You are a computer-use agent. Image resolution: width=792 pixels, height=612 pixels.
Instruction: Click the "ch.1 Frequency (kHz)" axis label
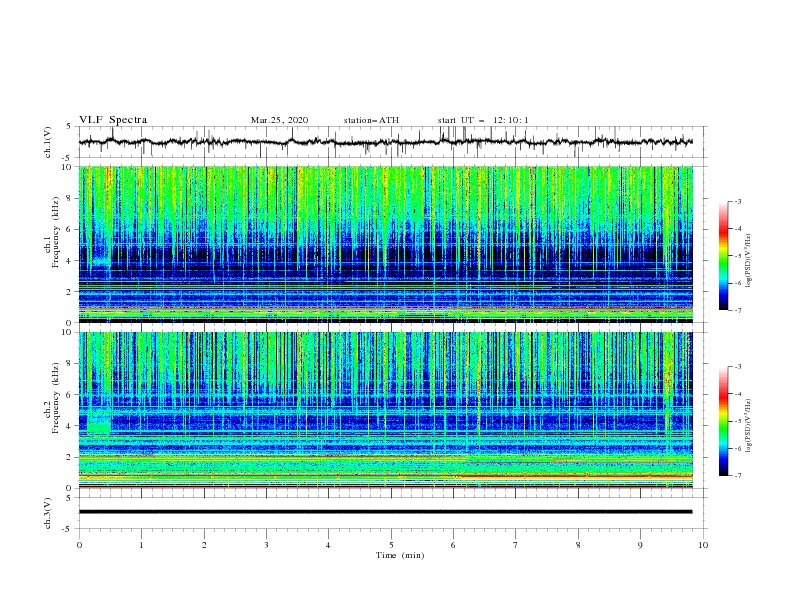click(52, 232)
